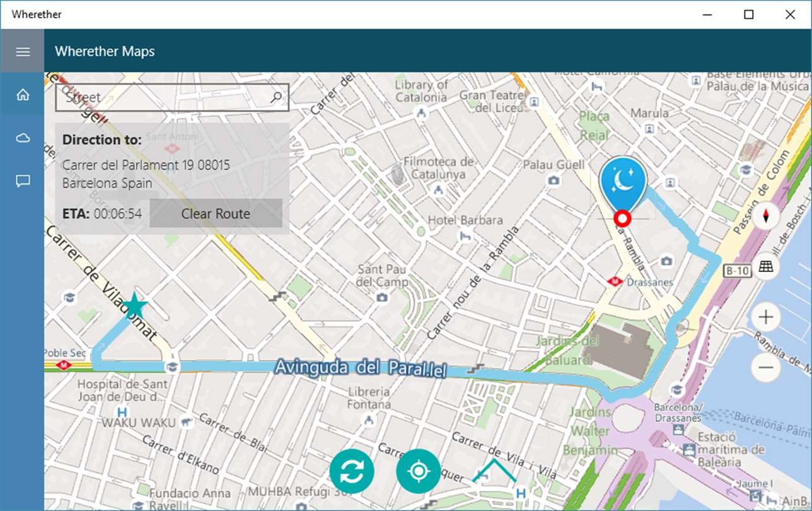Viewport: 812px width, 511px height.
Task: Zoom out with the minus button
Action: [765, 367]
